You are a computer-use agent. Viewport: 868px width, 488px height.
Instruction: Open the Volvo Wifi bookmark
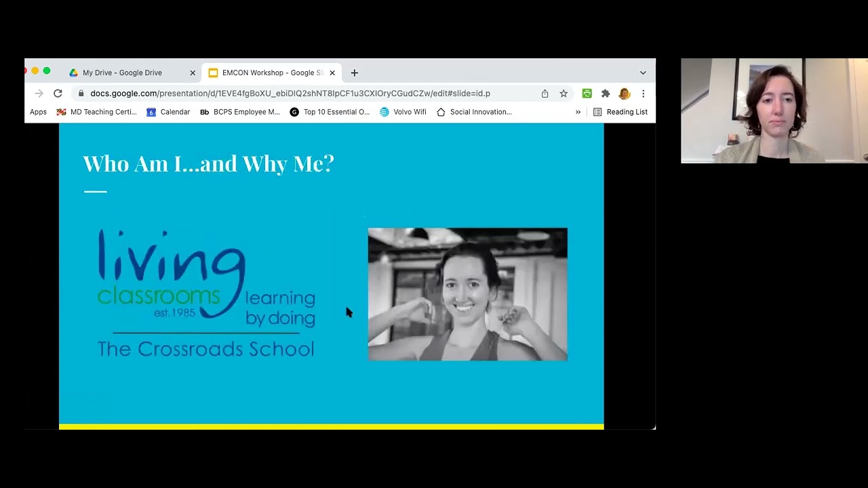point(403,112)
